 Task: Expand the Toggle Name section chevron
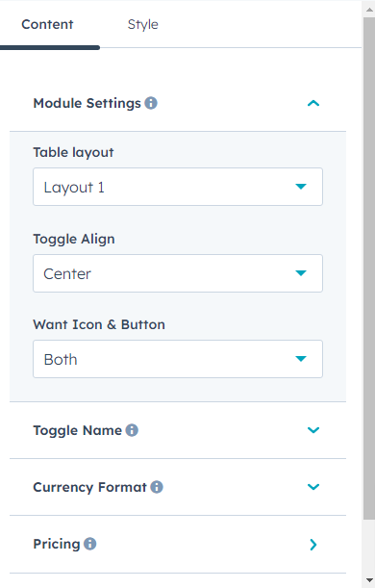[313, 430]
